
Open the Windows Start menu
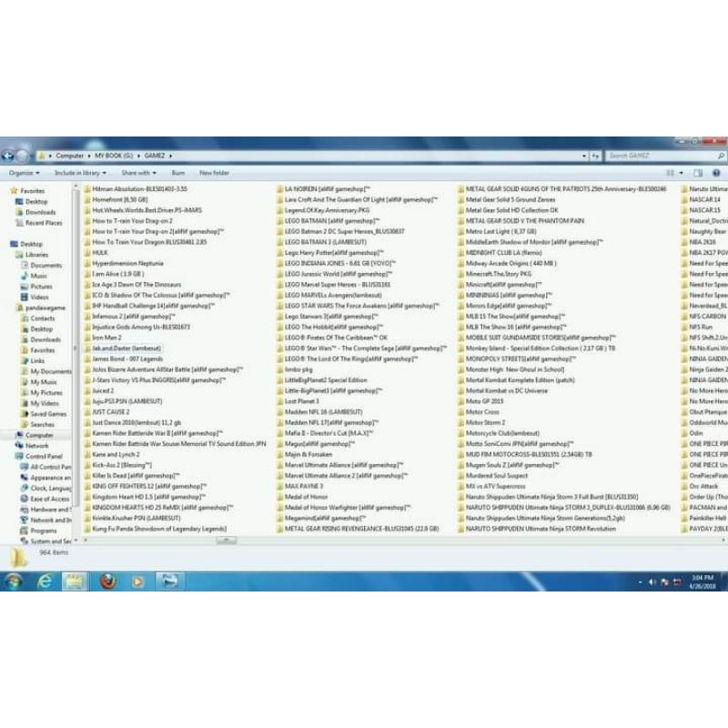pos(13,581)
